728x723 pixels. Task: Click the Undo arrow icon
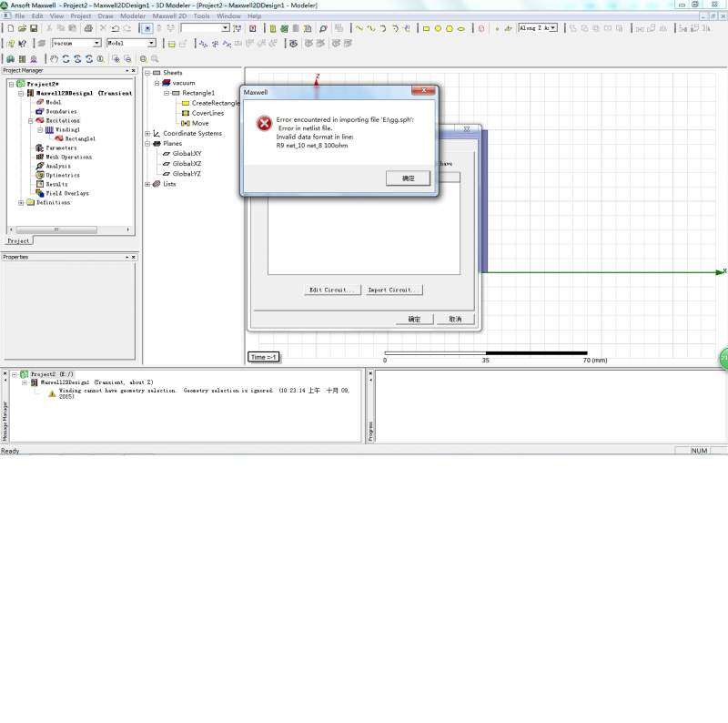coord(116,28)
